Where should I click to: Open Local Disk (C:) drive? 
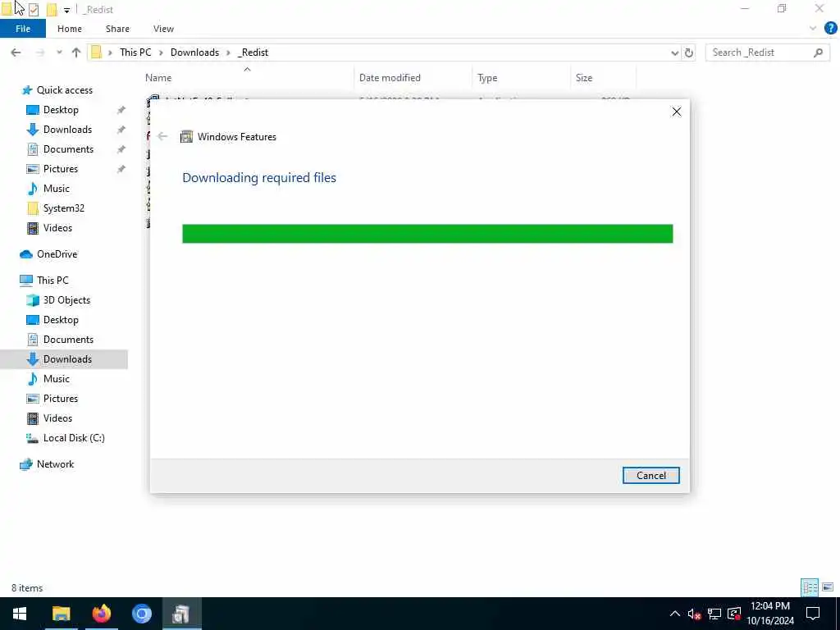click(x=73, y=438)
